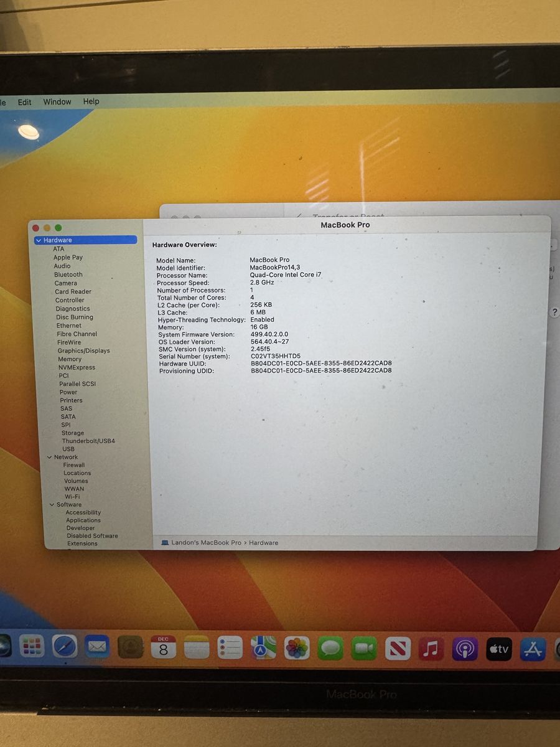
Task: Open FaceTime in the Dock
Action: point(364,649)
